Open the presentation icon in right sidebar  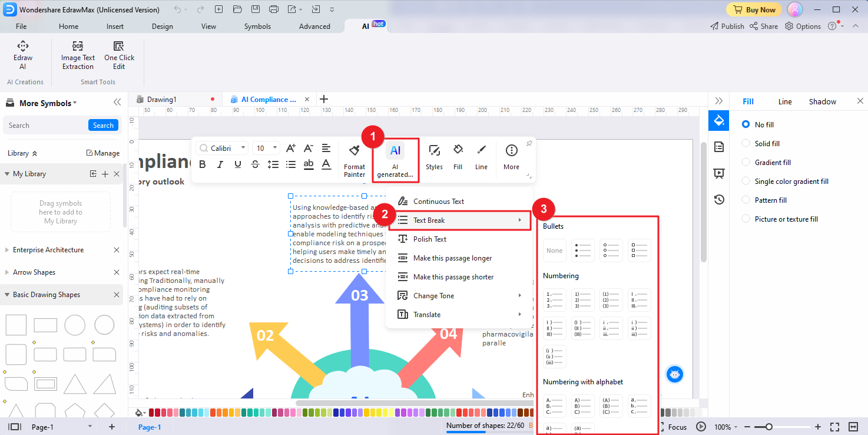[718, 173]
